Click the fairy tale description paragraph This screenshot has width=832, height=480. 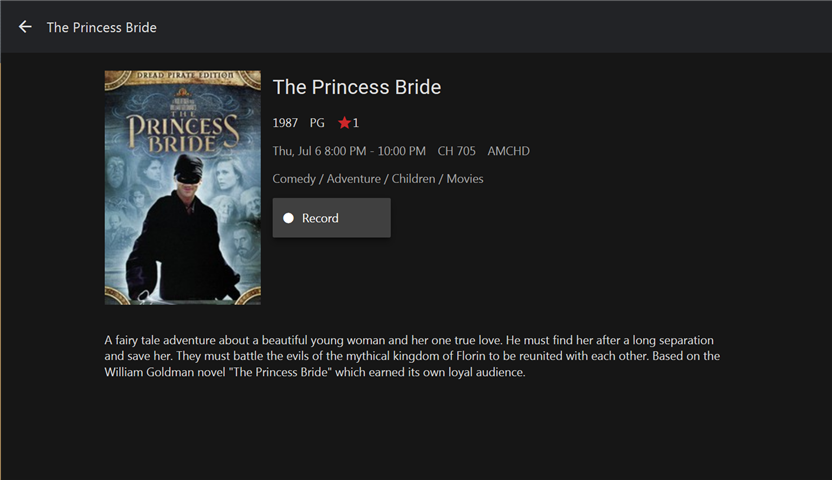click(x=412, y=356)
